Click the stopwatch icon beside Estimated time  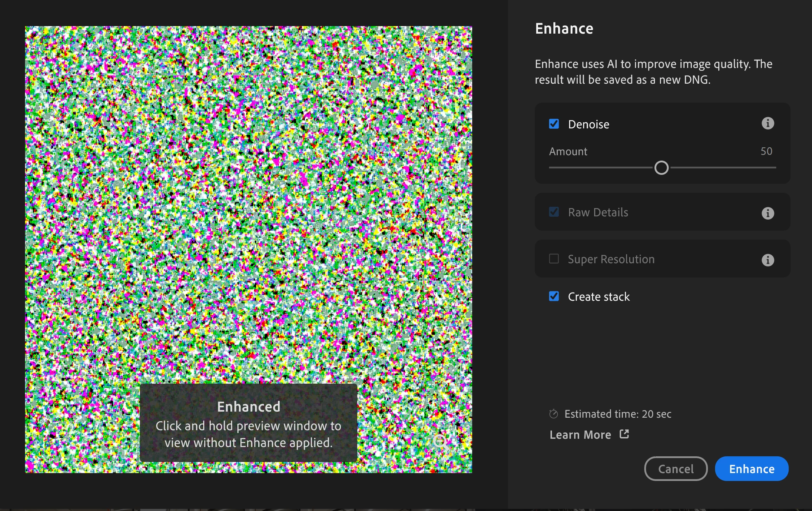click(553, 414)
